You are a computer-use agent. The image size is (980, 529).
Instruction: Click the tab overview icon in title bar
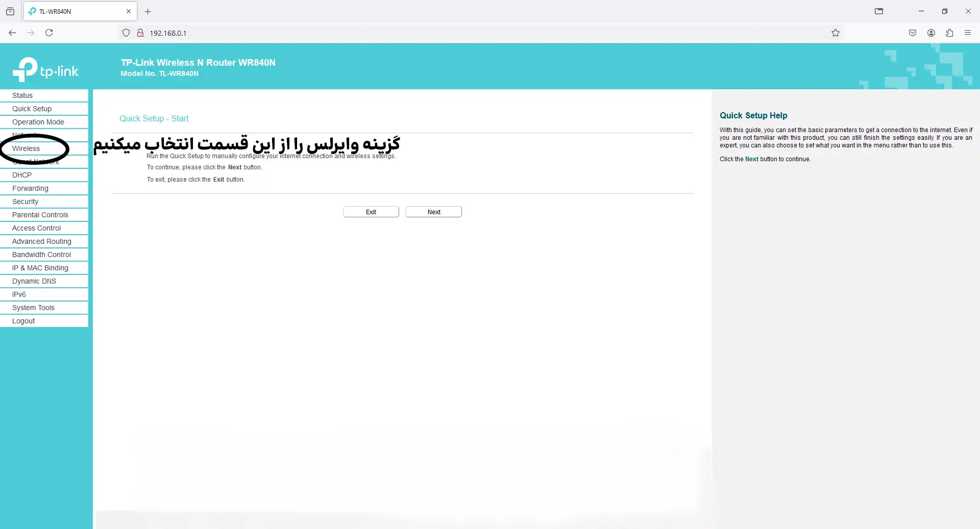[879, 11]
